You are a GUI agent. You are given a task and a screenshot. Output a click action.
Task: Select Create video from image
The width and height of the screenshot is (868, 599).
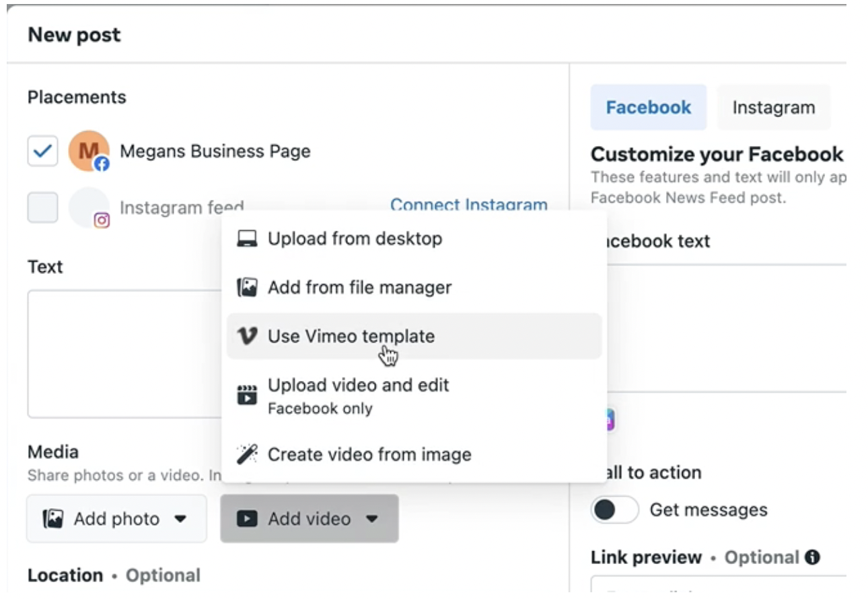click(x=414, y=454)
